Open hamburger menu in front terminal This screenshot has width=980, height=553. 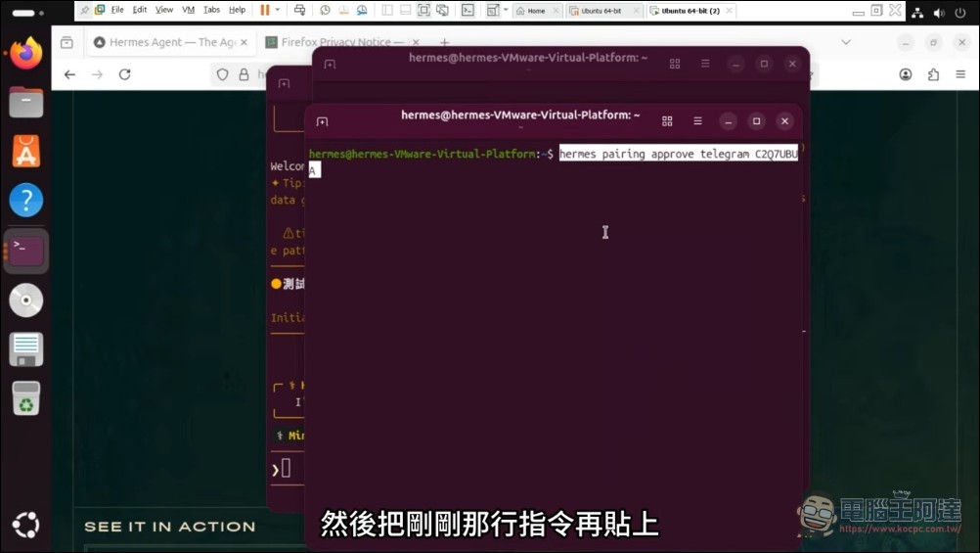tap(697, 120)
